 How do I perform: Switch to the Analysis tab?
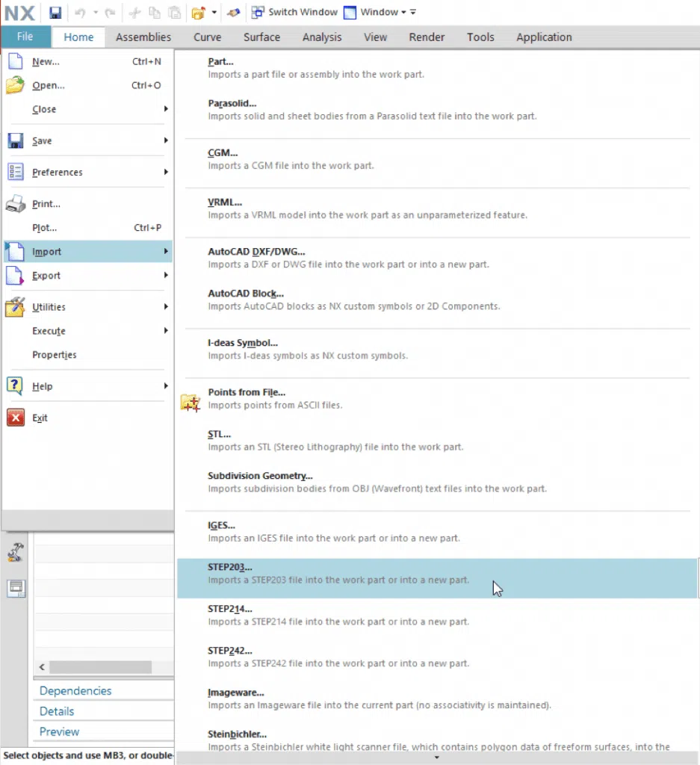coord(322,37)
